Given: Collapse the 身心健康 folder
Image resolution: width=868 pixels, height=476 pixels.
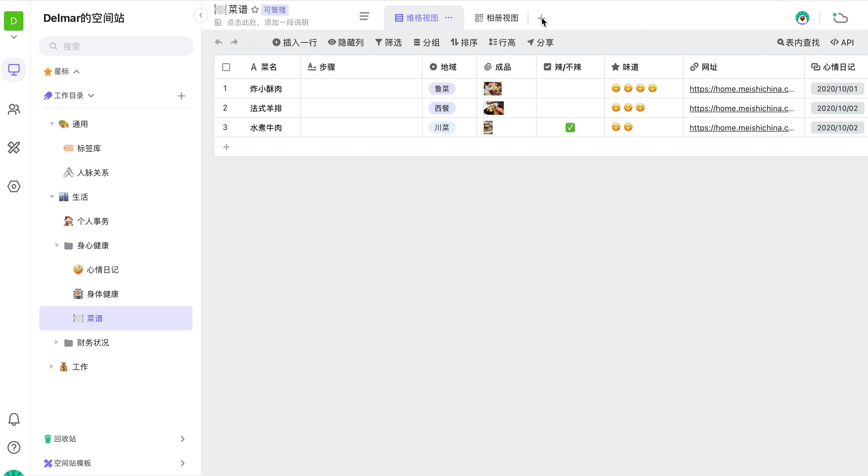Looking at the screenshot, I should pos(57,245).
